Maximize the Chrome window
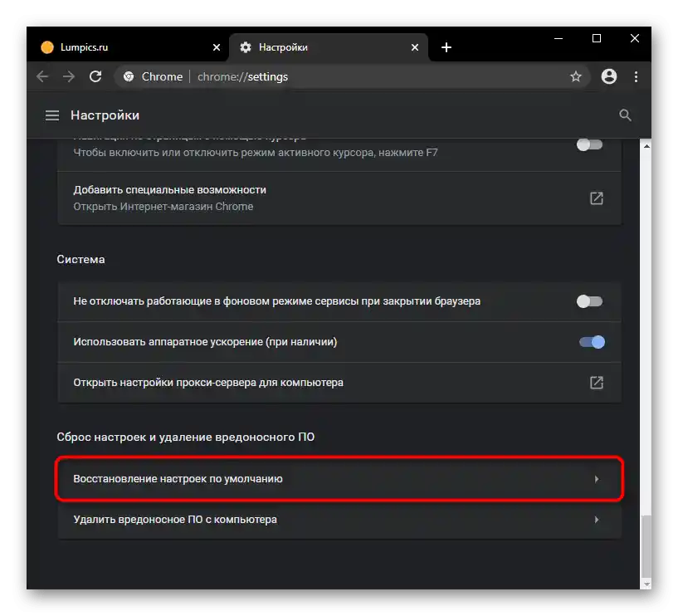Viewport: 678px width, 616px height. pos(597,38)
